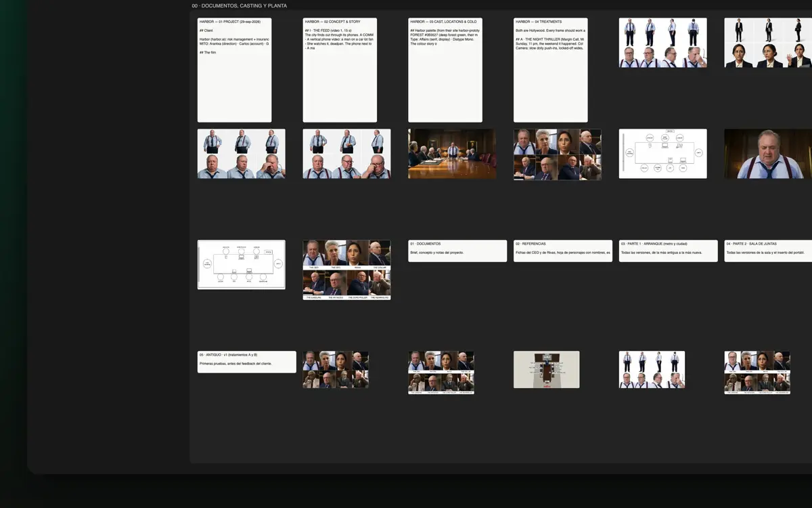This screenshot has width=812, height=508.
Task: Select the 04 · PARTE 2 · SALA DE JUNTAS note
Action: 768,251
